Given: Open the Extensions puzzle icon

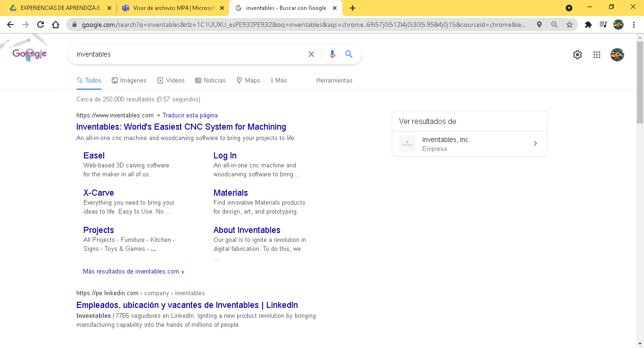Looking at the screenshot, I should click(588, 25).
